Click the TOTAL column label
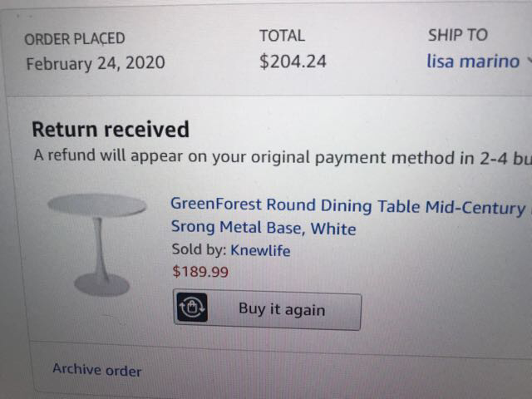532x399 pixels. pos(282,36)
